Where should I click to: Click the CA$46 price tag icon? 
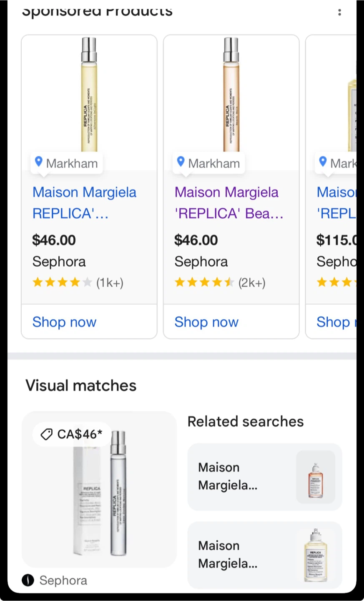(46, 434)
